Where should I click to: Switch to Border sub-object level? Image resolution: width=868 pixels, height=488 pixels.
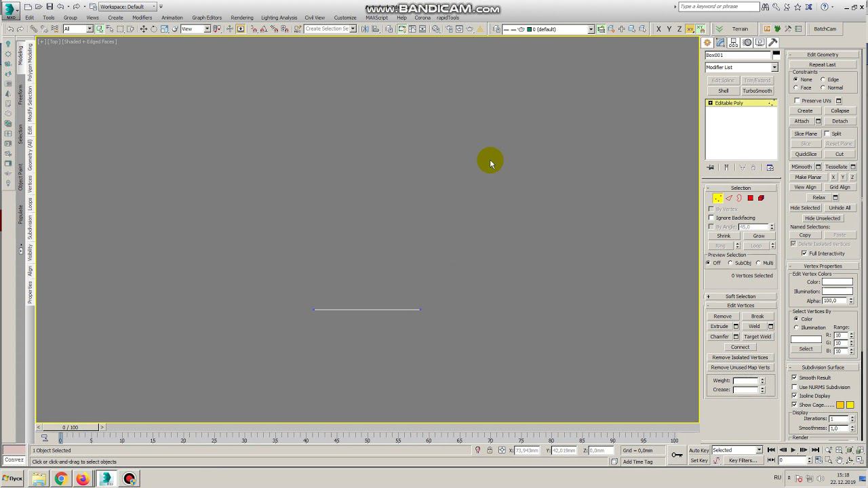tap(739, 198)
